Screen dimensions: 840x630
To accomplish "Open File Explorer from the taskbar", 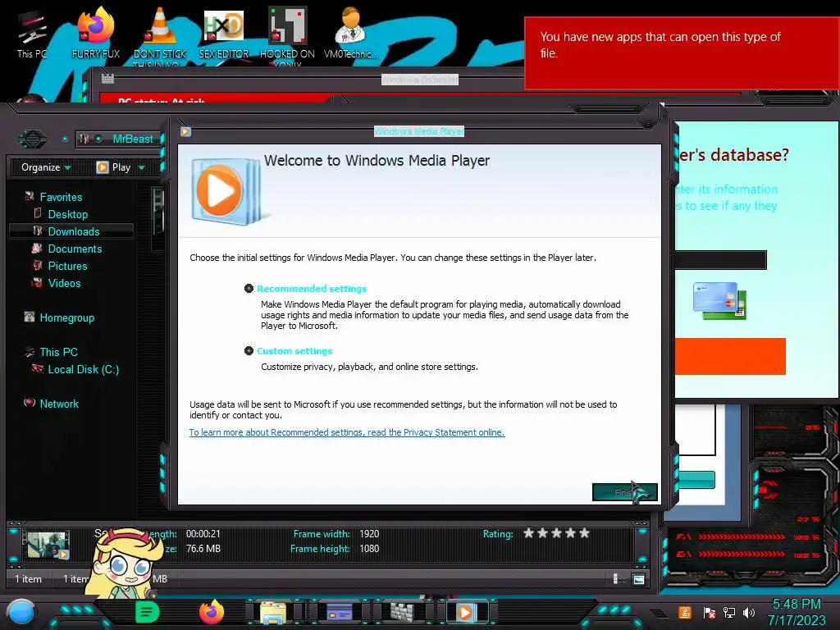I will tap(273, 612).
